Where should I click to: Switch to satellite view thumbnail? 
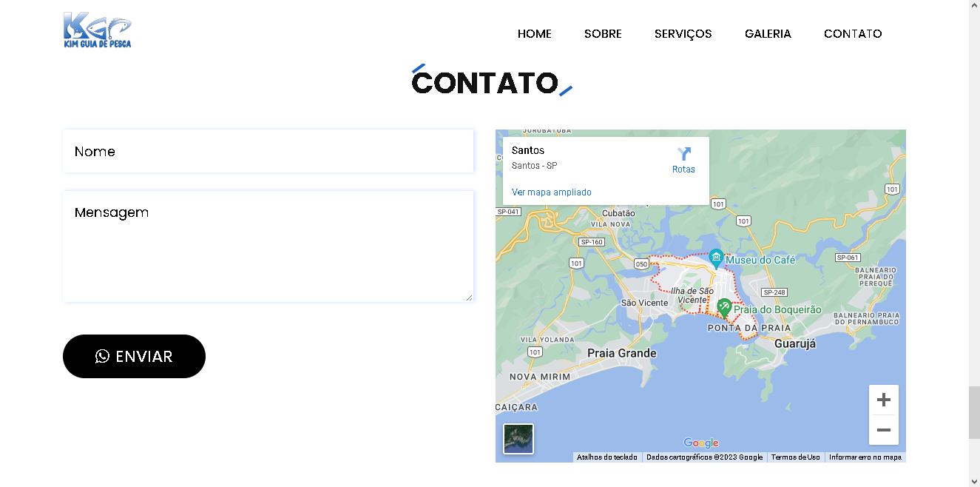[x=518, y=438]
